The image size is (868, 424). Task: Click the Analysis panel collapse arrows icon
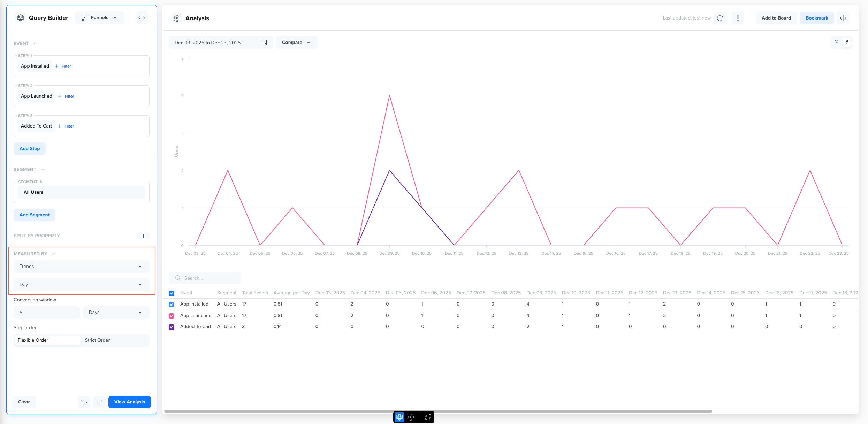point(843,18)
